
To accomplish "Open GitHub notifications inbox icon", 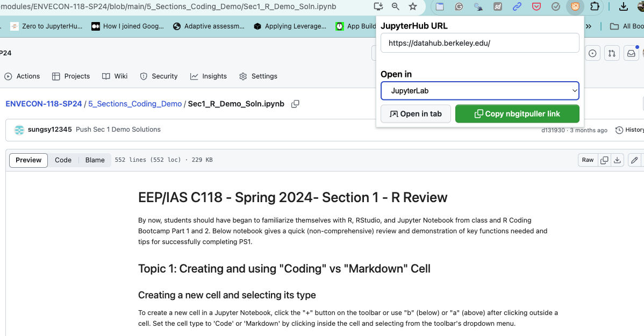I will point(631,53).
